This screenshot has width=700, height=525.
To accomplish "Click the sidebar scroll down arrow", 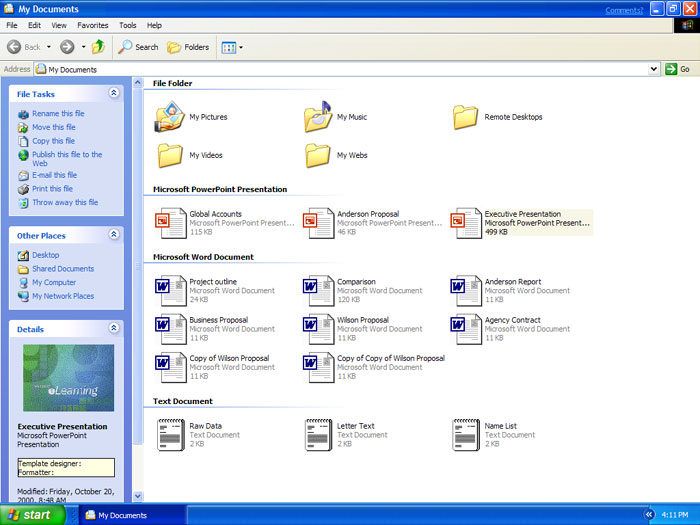I will click(x=138, y=496).
